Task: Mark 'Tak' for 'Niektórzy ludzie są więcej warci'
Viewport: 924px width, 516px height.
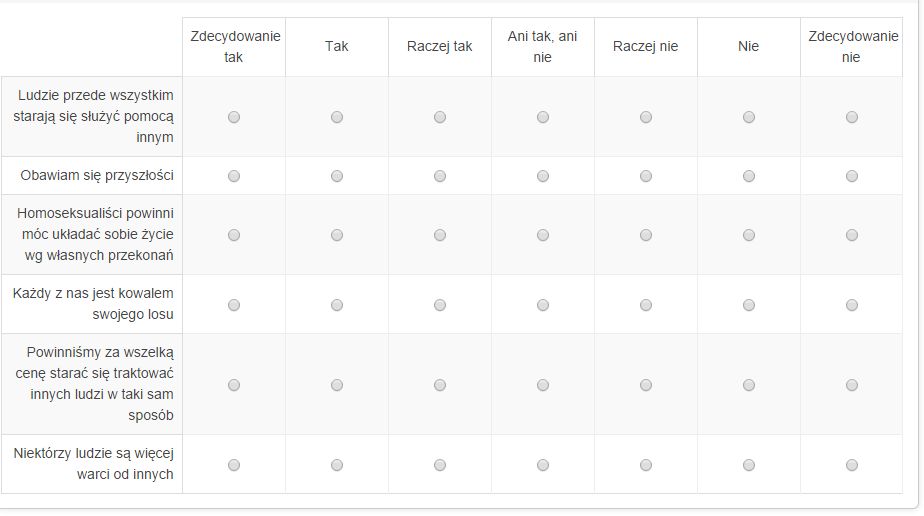Action: pyautogui.click(x=337, y=465)
